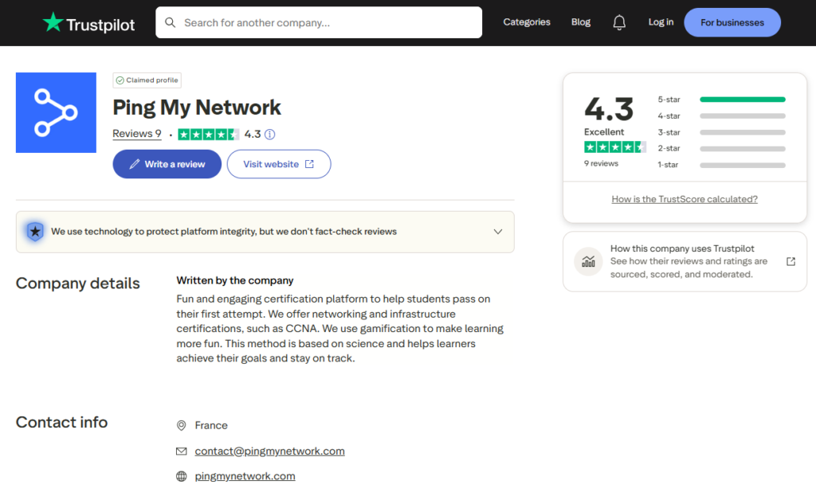Viewport: 816px width, 504px height.
Task: Click the platform integrity shield badge
Action: coord(34,231)
